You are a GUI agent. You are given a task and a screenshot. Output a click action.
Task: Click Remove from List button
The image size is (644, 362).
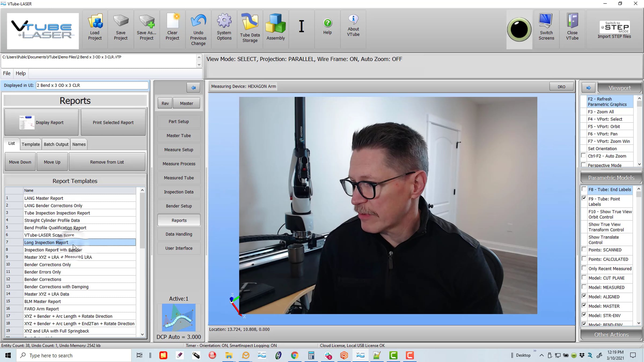pos(107,162)
